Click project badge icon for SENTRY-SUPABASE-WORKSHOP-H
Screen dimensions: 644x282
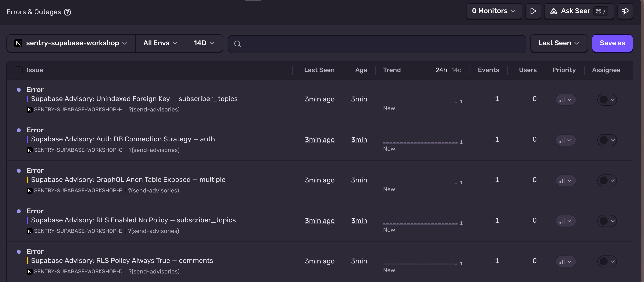[30, 110]
